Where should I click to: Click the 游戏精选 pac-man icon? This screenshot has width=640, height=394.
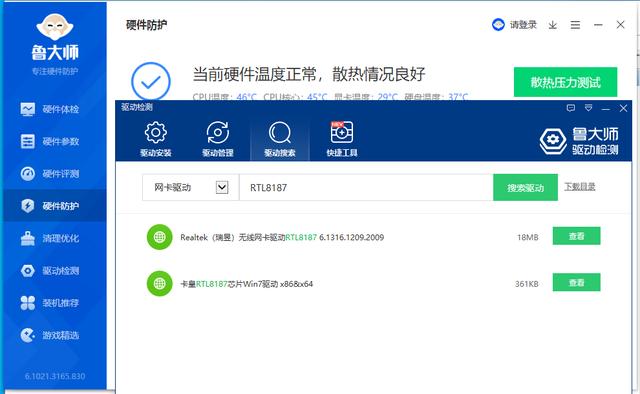click(28, 335)
